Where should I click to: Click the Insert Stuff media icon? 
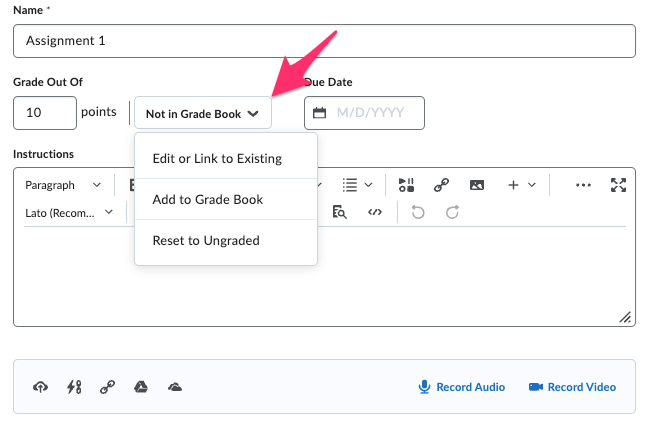pyautogui.click(x=406, y=185)
